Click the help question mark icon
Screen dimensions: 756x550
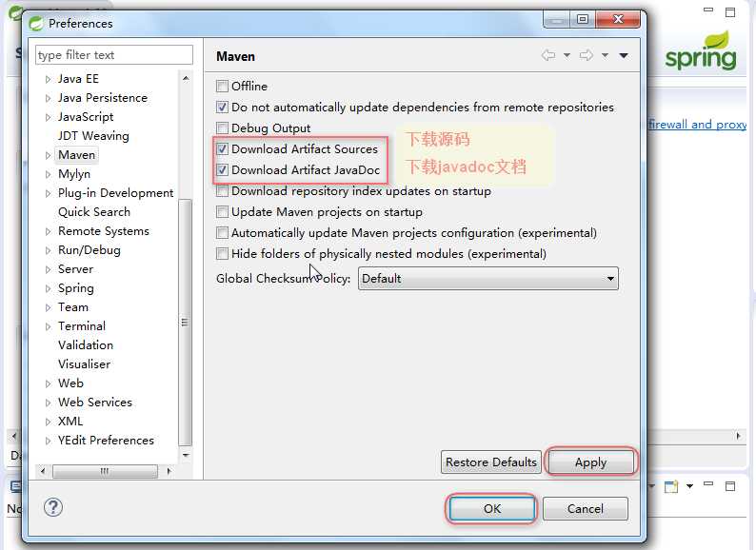click(53, 507)
